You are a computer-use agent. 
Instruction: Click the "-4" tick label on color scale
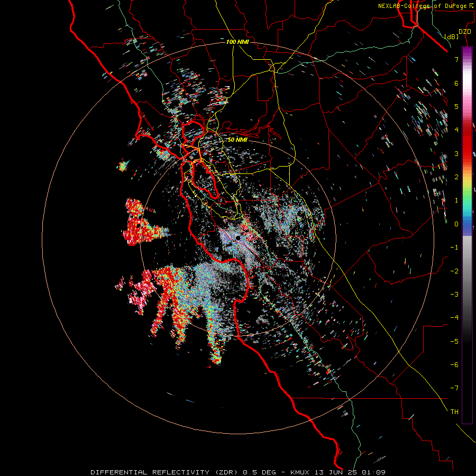click(454, 318)
